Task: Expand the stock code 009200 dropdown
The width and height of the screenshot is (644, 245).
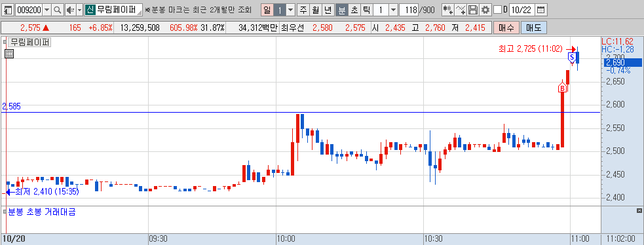Action: pyautogui.click(x=47, y=10)
